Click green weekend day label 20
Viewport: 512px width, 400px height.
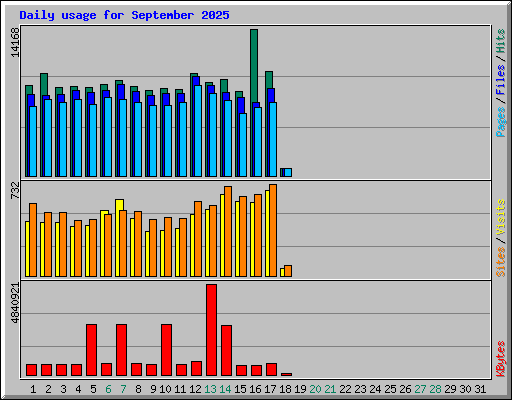point(315,389)
